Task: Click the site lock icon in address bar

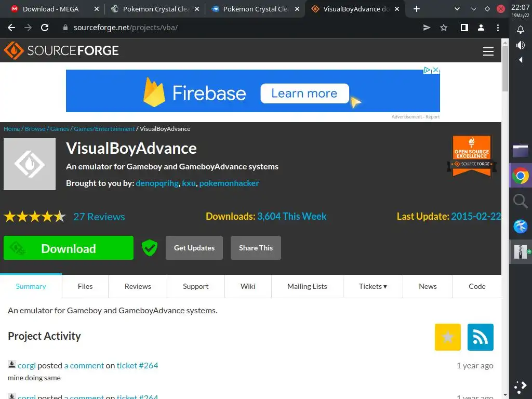Action: 65,28
